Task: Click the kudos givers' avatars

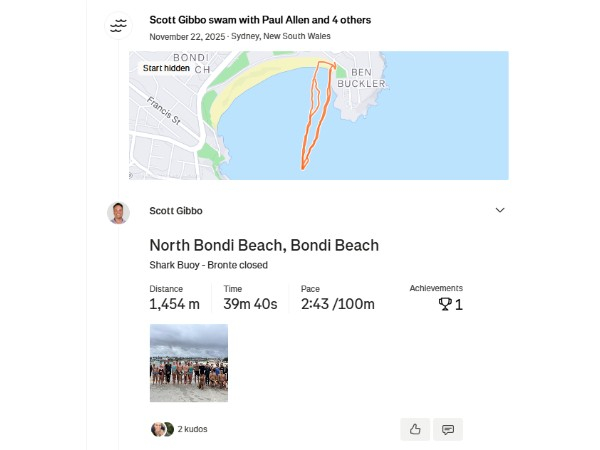Action: 162,429
